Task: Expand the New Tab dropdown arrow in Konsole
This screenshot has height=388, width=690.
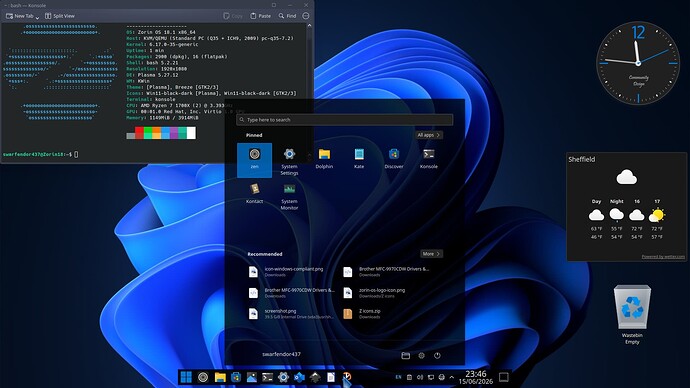Action: (37, 17)
